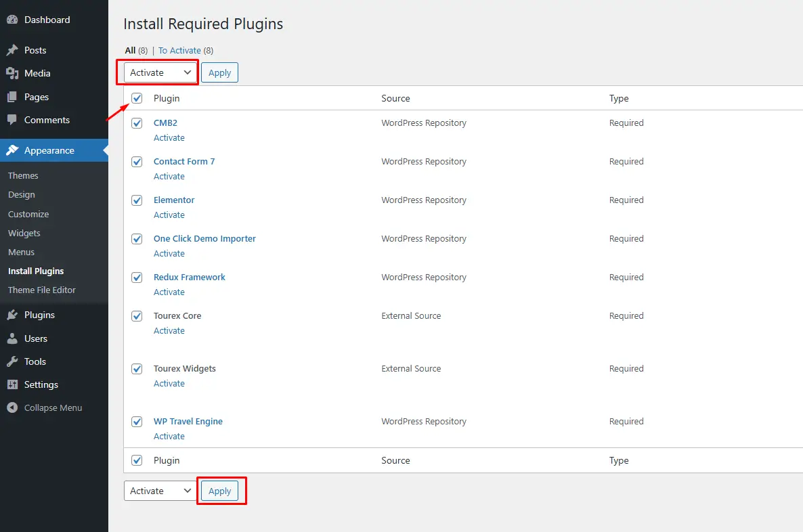Viewport: 803px width, 532px height.
Task: Open the top bulk action Activate dropdown
Action: 160,72
